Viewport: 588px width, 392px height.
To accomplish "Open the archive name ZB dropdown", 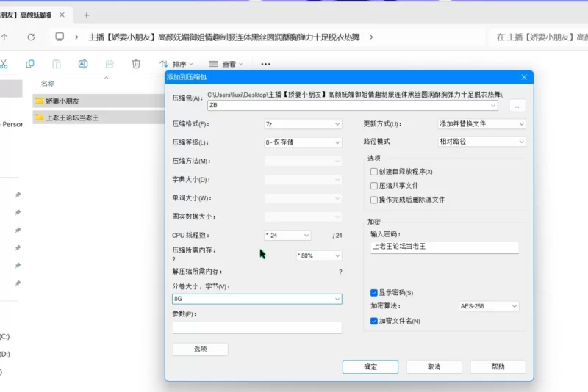I will click(492, 105).
